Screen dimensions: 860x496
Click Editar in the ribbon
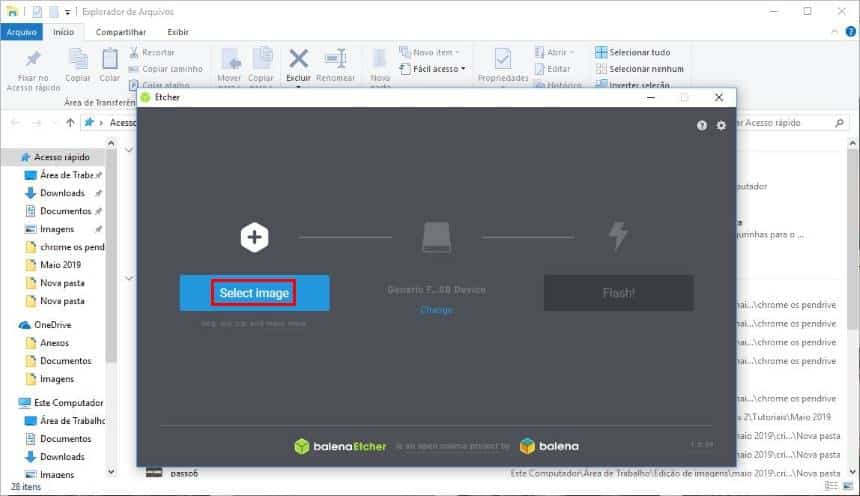(x=553, y=69)
